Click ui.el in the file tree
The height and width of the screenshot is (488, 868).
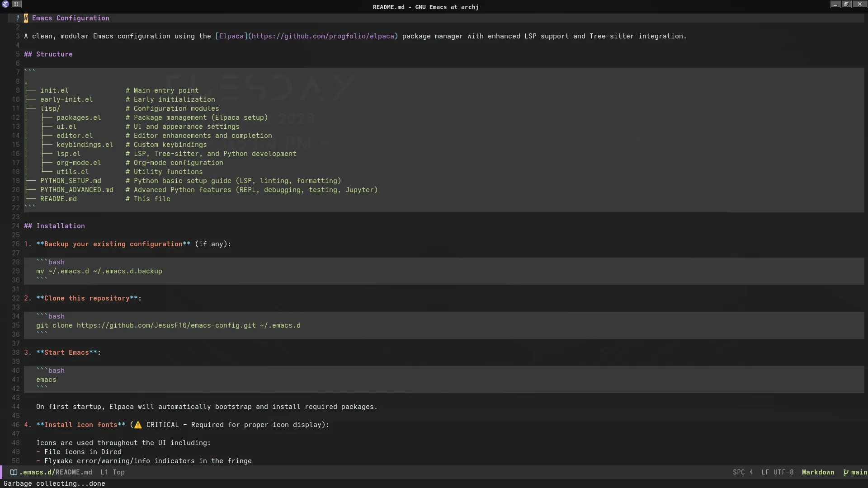[x=66, y=127]
